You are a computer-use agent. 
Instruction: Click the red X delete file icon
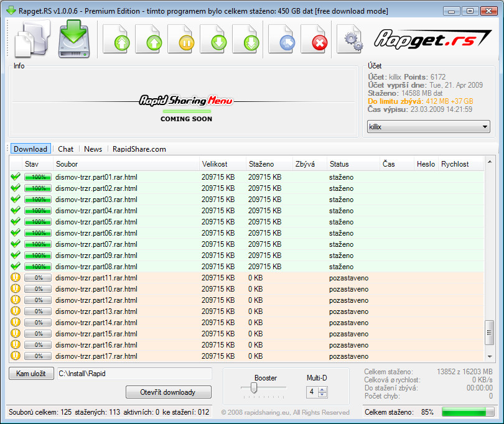tap(314, 39)
